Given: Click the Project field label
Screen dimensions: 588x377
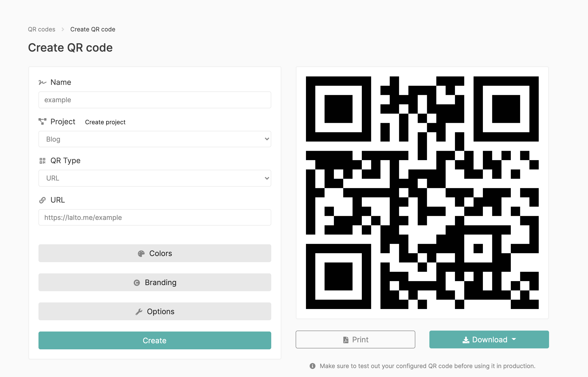Looking at the screenshot, I should click(x=63, y=122).
